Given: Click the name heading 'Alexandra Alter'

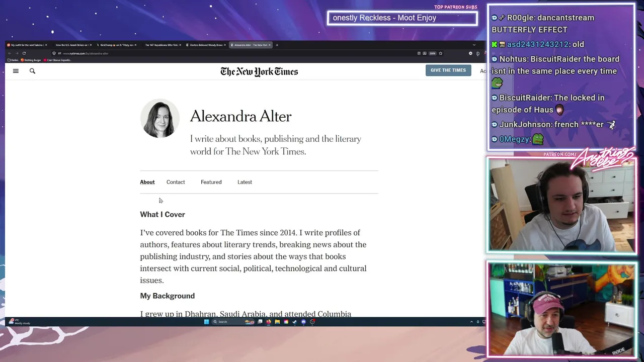Looking at the screenshot, I should click(x=240, y=117).
